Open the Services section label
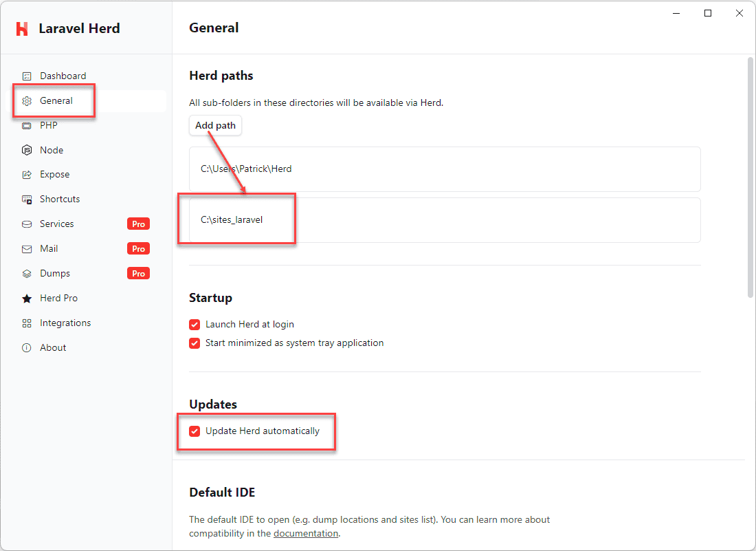 click(x=56, y=224)
